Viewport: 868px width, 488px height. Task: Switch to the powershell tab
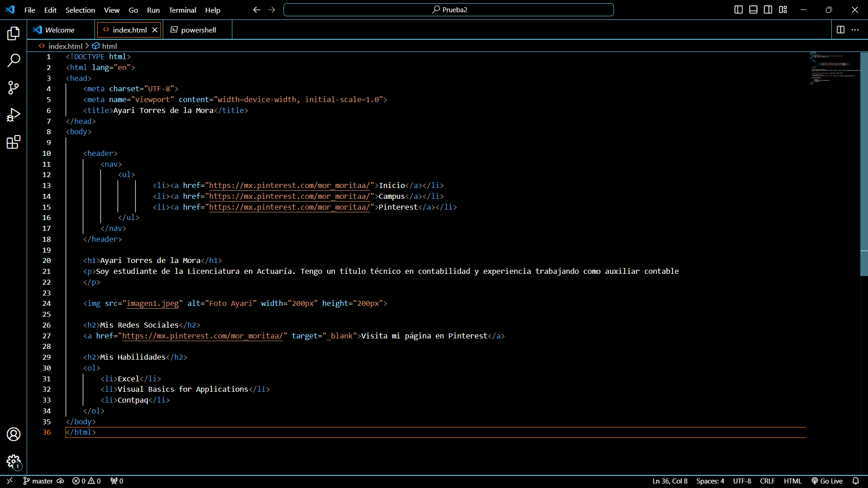(x=197, y=30)
